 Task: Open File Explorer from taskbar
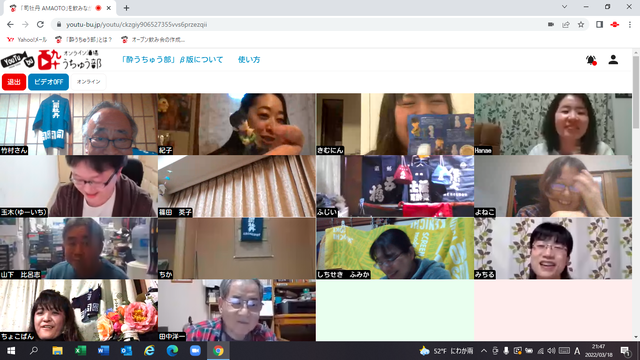(x=57, y=351)
